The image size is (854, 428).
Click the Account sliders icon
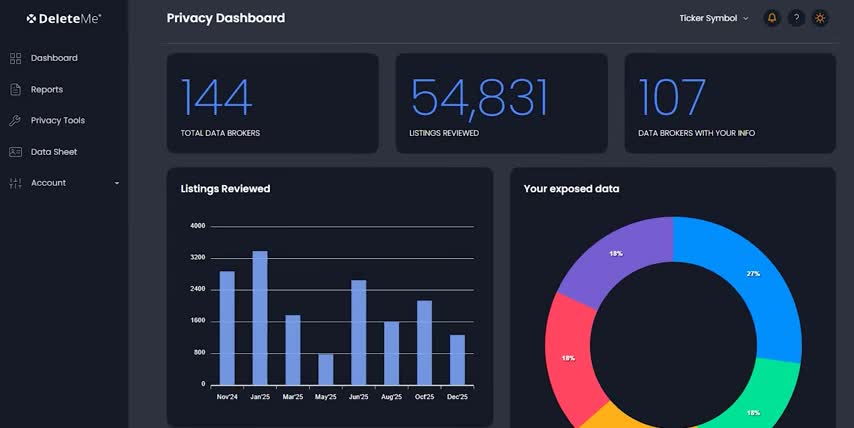click(15, 183)
